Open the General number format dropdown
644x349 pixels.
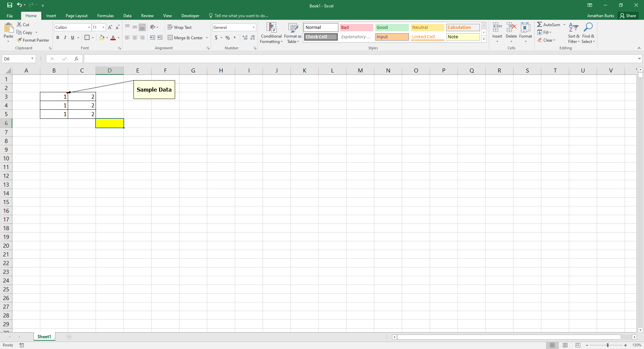(254, 28)
